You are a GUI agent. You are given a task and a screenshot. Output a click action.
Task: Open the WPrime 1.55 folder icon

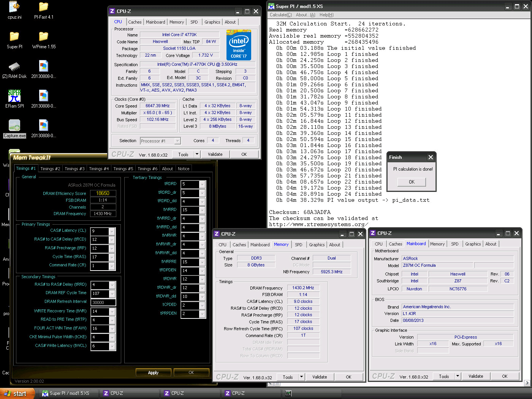43,36
